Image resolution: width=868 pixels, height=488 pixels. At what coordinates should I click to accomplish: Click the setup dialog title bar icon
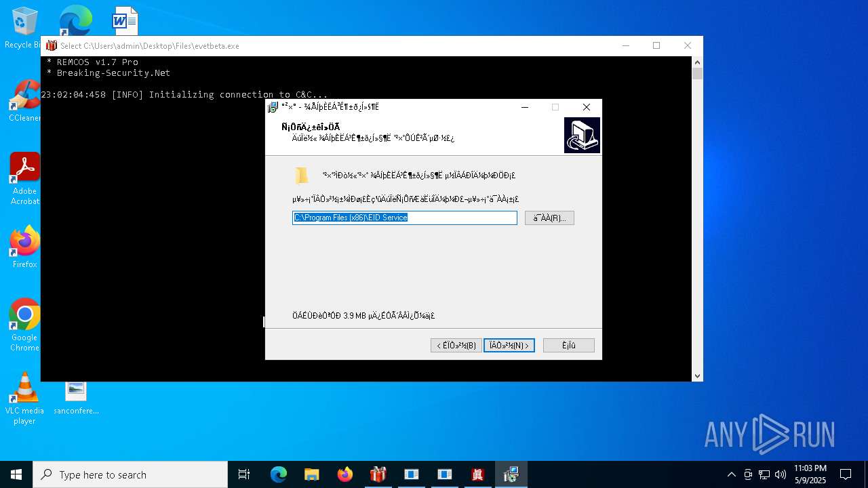[273, 107]
